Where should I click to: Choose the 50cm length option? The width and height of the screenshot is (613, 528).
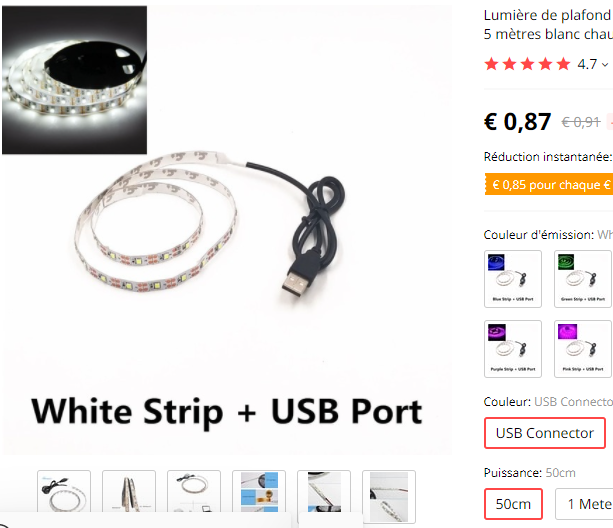(513, 503)
